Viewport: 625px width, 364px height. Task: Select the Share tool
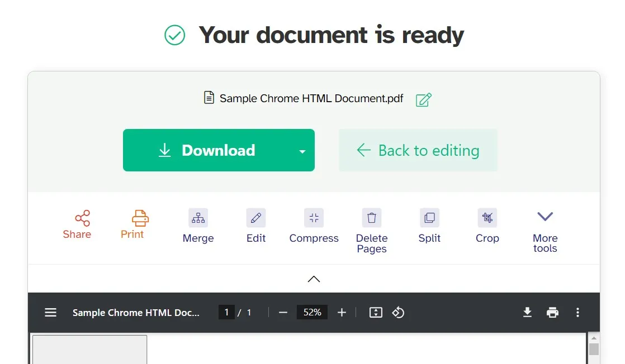tap(77, 225)
